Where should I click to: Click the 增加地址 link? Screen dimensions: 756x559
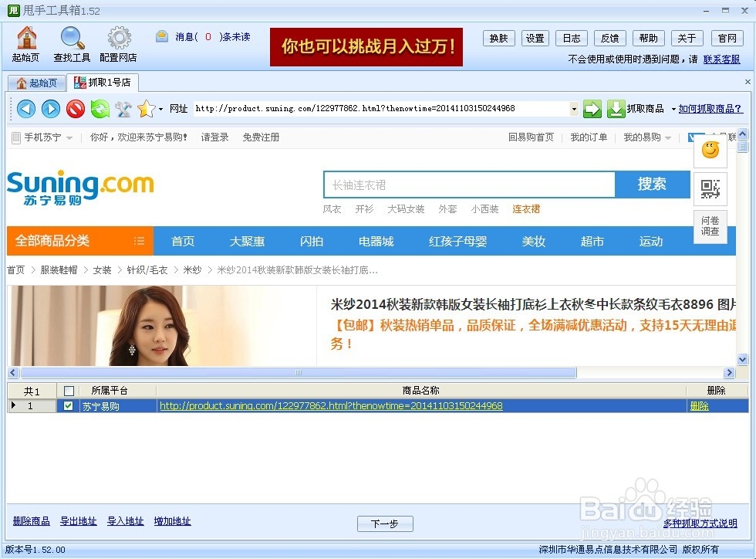tap(172, 521)
